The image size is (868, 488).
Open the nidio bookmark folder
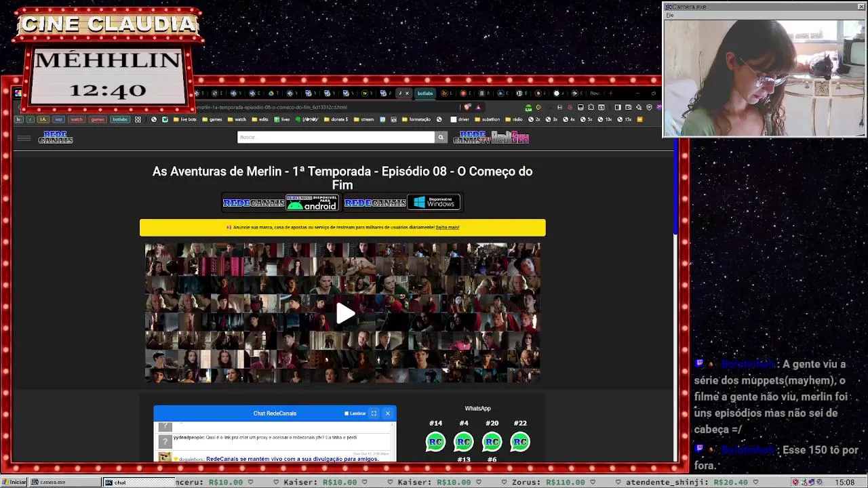pos(514,119)
